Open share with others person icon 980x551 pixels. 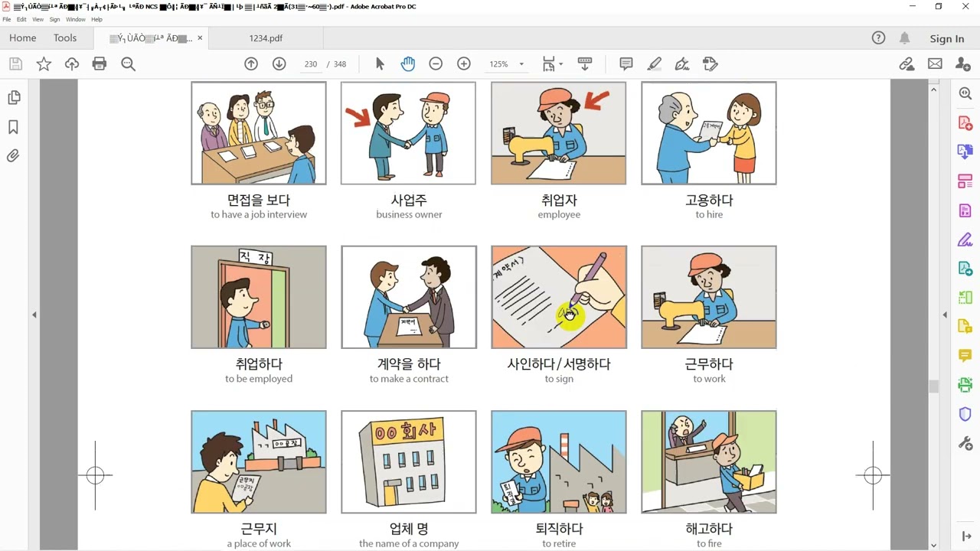click(963, 64)
